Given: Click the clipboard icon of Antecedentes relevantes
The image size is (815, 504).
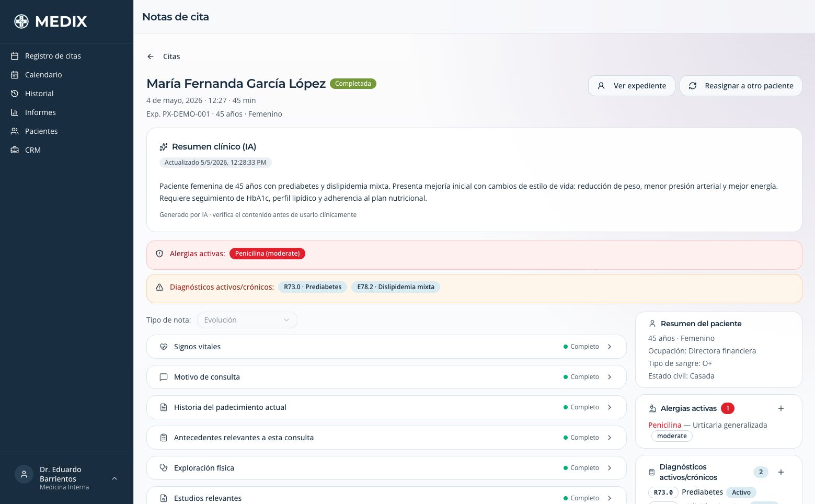Looking at the screenshot, I should click(x=164, y=438).
